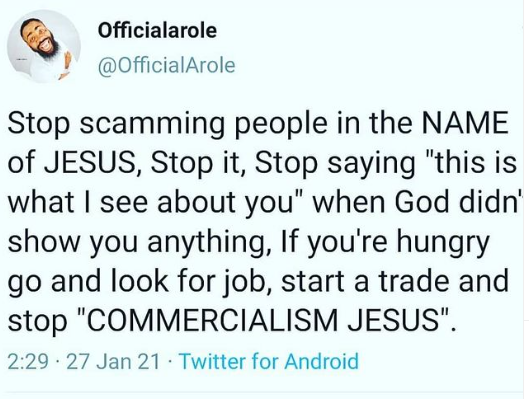The width and height of the screenshot is (529, 399).
Task: Click the 2:29 tweet timestamp
Action: click(28, 362)
